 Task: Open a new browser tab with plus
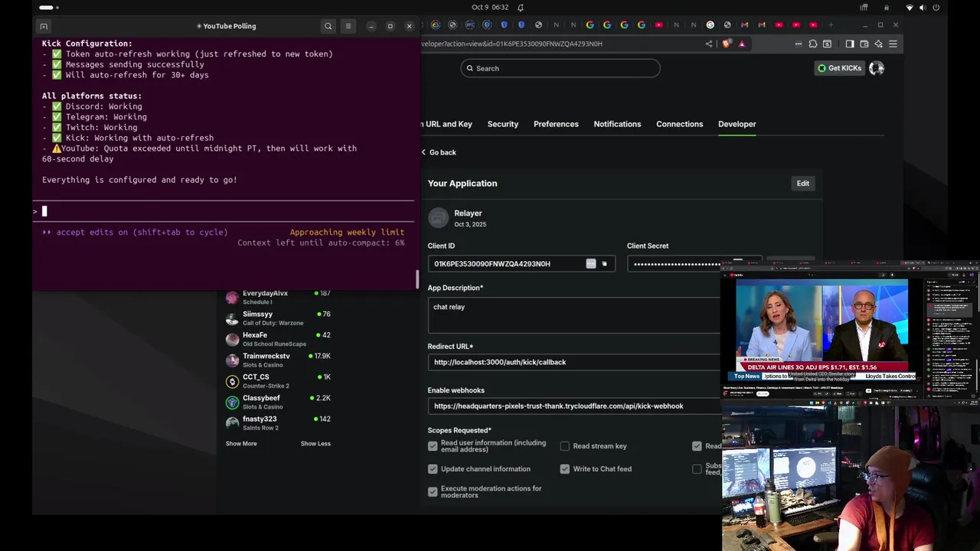(830, 25)
